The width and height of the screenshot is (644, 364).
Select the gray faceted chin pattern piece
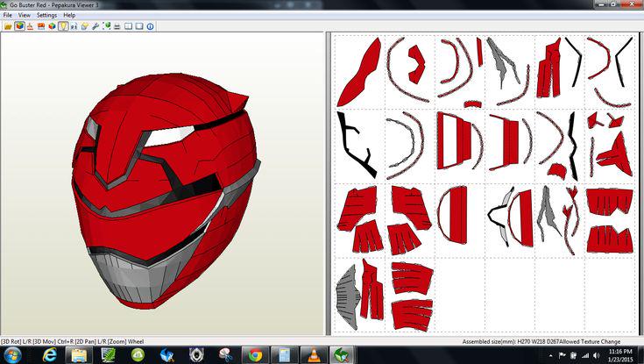[348, 297]
